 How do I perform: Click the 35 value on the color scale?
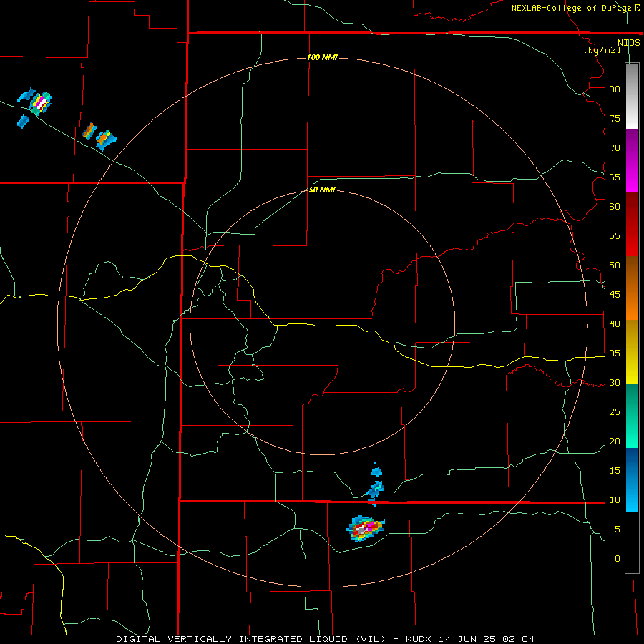point(615,353)
